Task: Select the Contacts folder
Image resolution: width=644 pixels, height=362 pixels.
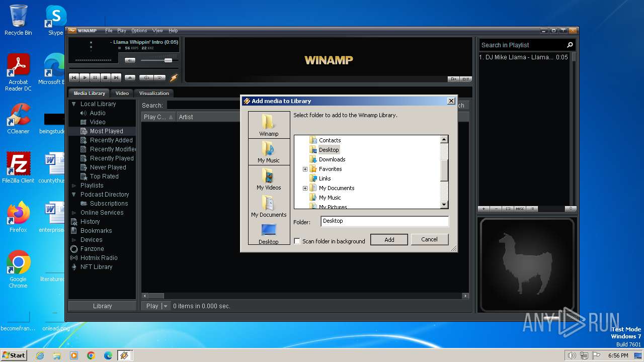Action: (330, 140)
